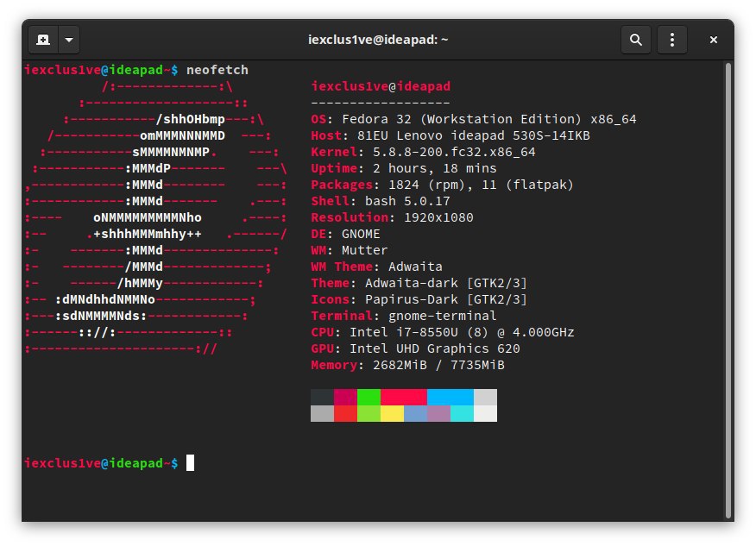Click the bottom prompt iexclus1ve@ideapad~$

(x=101, y=463)
